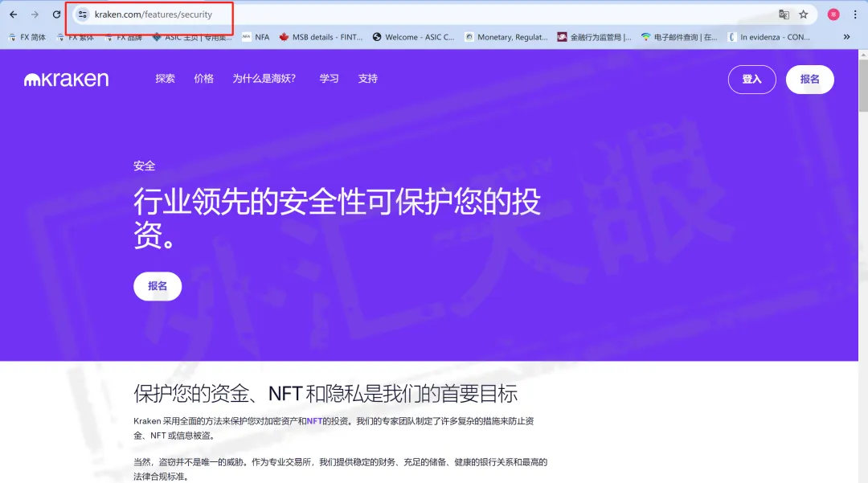The width and height of the screenshot is (868, 483).
Task: Open the FX 简体 bookmark
Action: coord(27,37)
